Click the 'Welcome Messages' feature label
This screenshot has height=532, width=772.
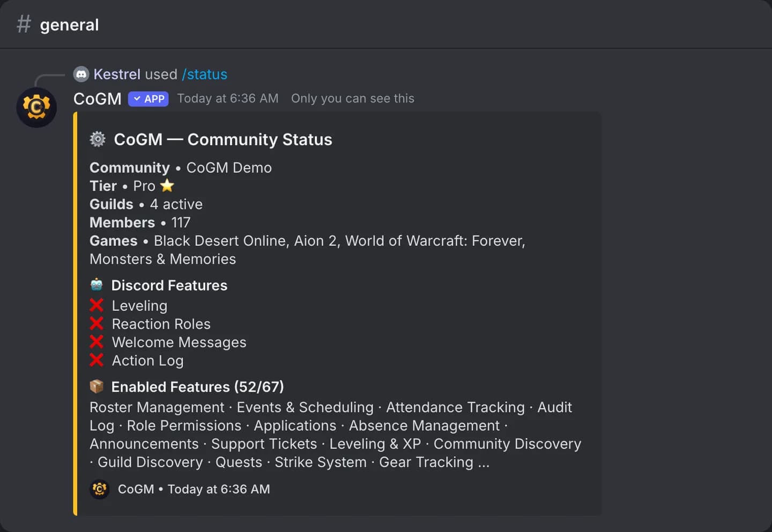coord(179,342)
